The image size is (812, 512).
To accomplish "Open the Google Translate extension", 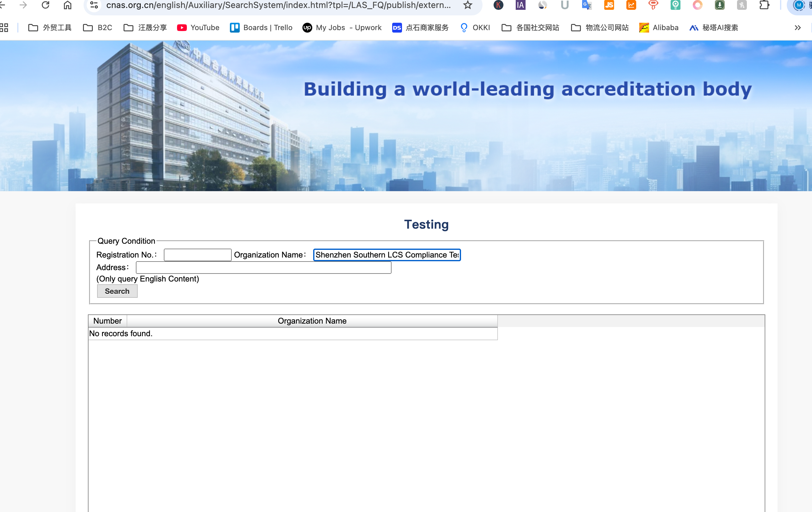I will pyautogui.click(x=586, y=5).
